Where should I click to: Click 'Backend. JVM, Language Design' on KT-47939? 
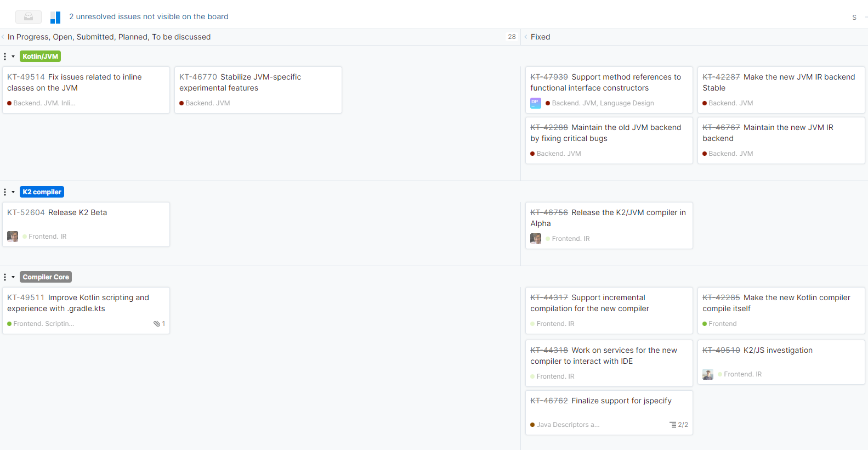pyautogui.click(x=603, y=103)
